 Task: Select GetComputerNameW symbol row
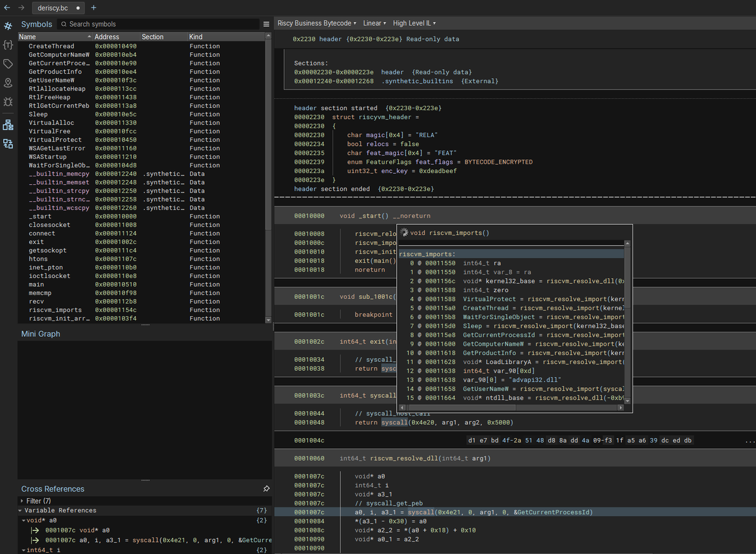tap(142, 55)
